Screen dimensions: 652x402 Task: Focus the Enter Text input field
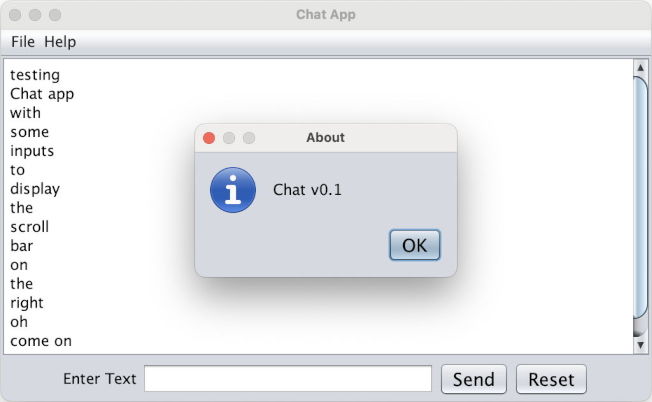point(288,379)
